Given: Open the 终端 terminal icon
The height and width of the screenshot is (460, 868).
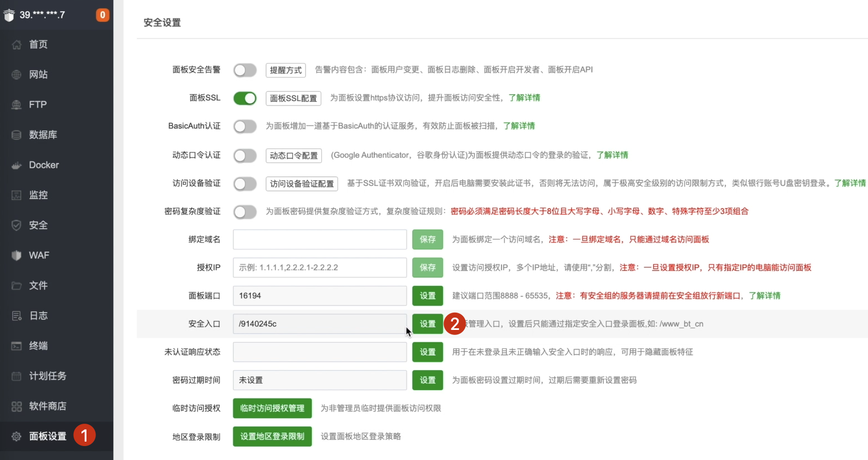Looking at the screenshot, I should (17, 346).
